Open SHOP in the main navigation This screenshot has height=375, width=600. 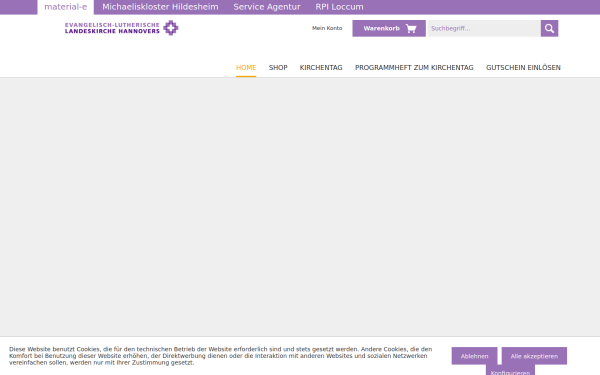click(278, 68)
